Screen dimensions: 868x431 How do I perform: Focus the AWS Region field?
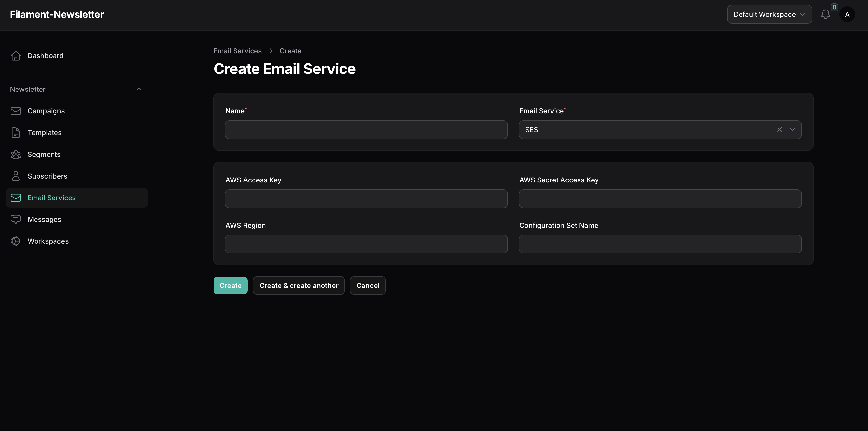(x=366, y=244)
